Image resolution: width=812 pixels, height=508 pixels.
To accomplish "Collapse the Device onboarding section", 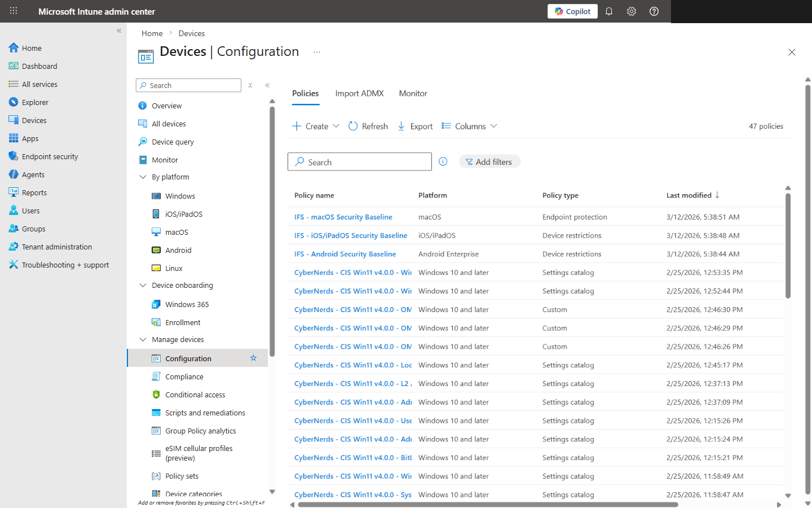I will (143, 285).
